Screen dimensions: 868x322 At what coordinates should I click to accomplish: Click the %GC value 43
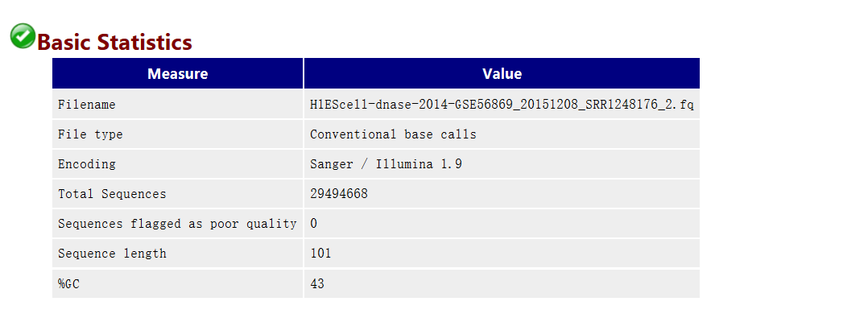tap(317, 284)
